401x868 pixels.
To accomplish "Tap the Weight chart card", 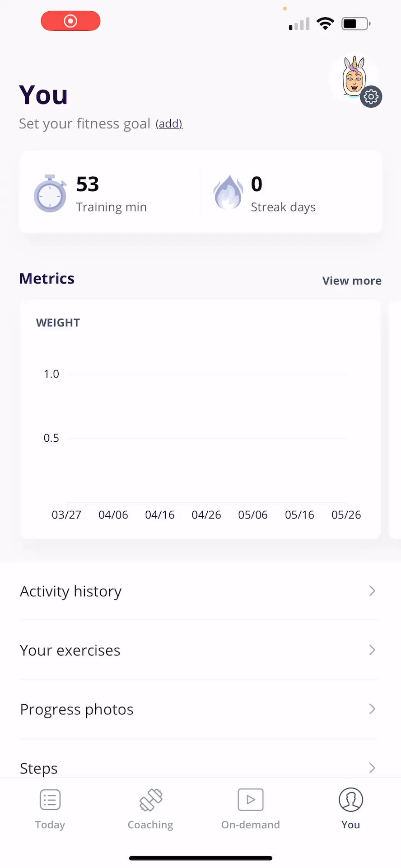I will [x=200, y=419].
